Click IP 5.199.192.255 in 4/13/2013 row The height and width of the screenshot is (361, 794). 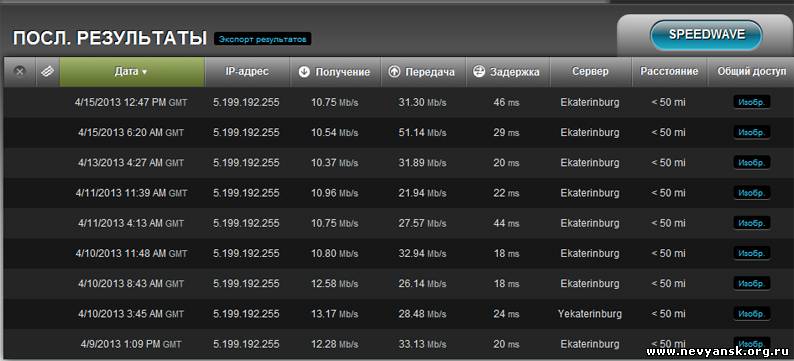pyautogui.click(x=246, y=163)
